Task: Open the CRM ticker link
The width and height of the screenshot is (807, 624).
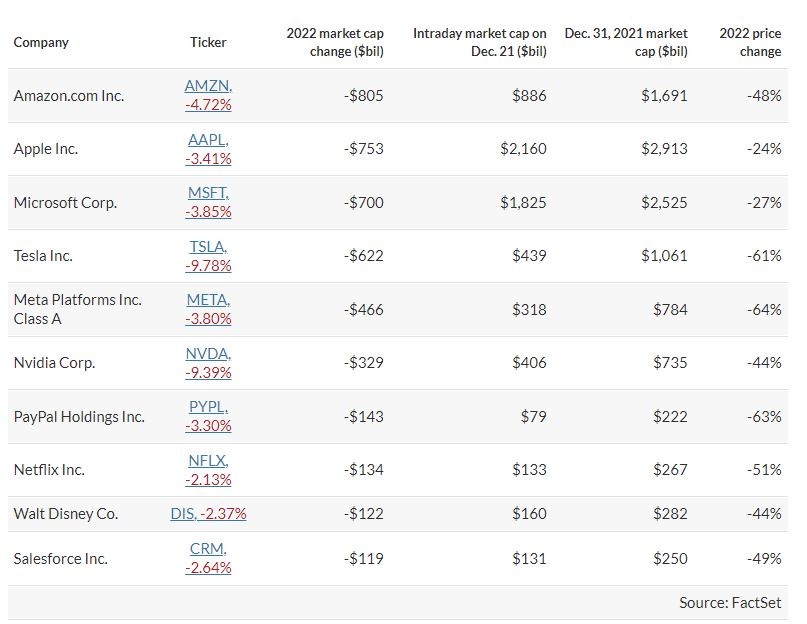Action: (208, 549)
